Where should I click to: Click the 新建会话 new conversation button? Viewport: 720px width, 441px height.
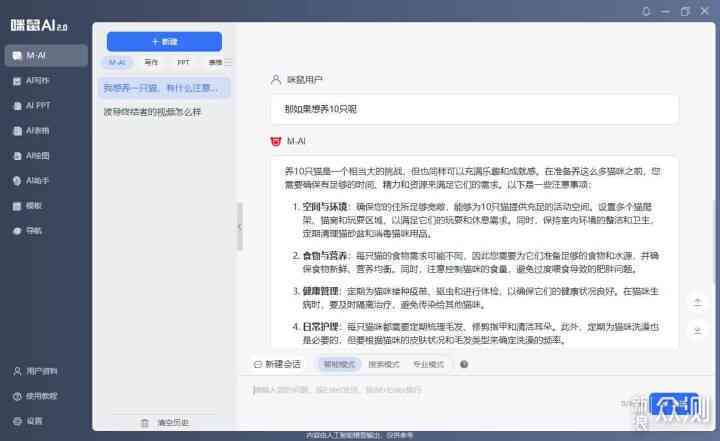tap(277, 364)
